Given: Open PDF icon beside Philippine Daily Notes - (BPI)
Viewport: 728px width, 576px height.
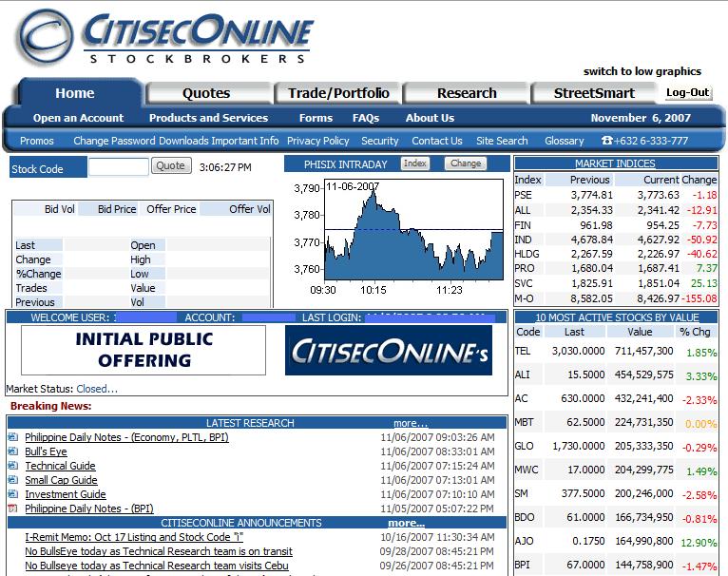Looking at the screenshot, I should point(13,509).
